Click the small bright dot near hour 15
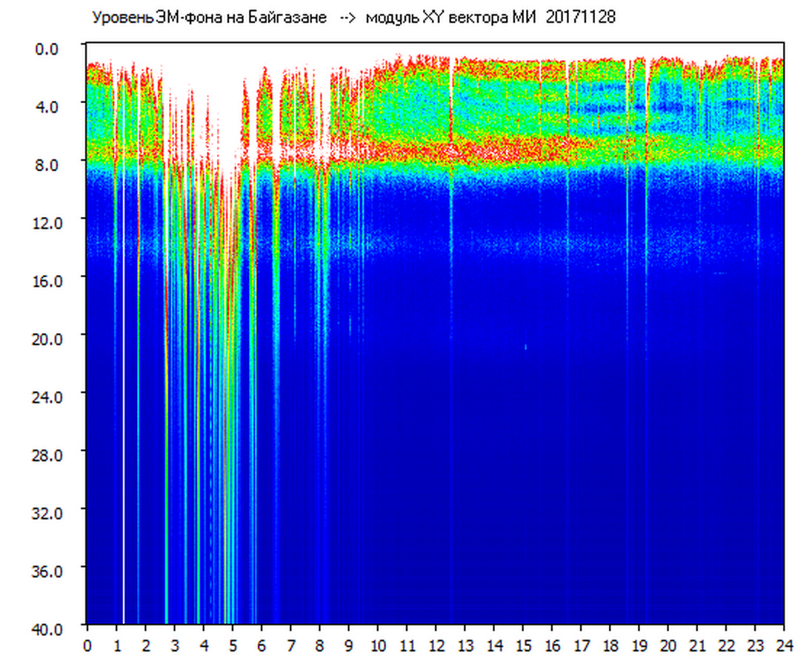The width and height of the screenshot is (812, 667). 526,346
